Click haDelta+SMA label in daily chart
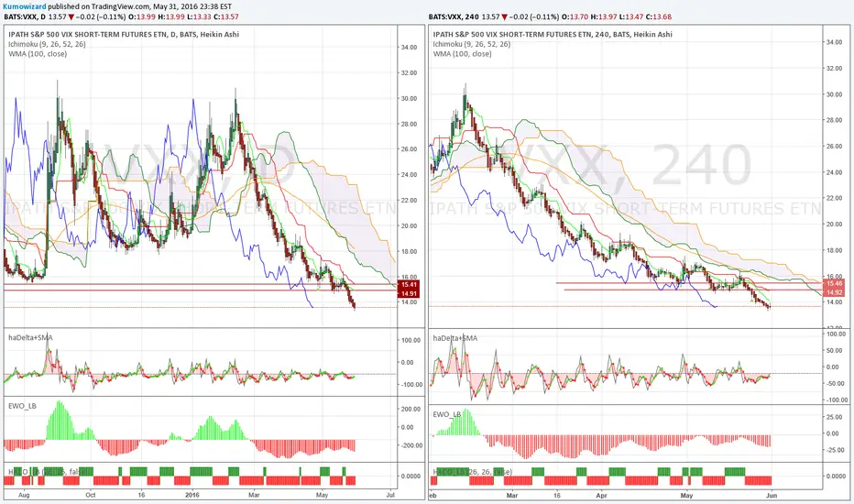The image size is (854, 504). 30,338
